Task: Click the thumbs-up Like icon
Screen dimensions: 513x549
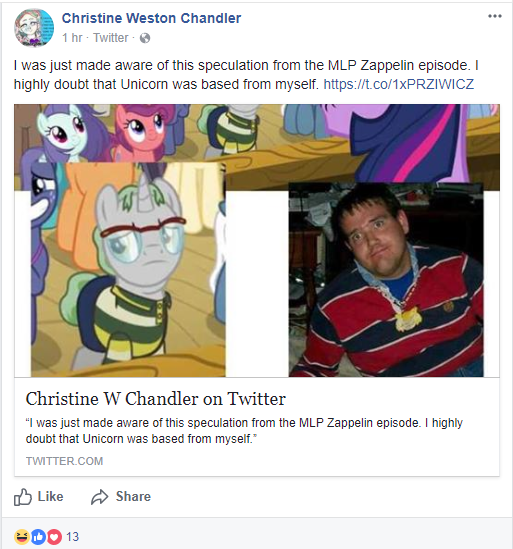Action: coord(23,497)
